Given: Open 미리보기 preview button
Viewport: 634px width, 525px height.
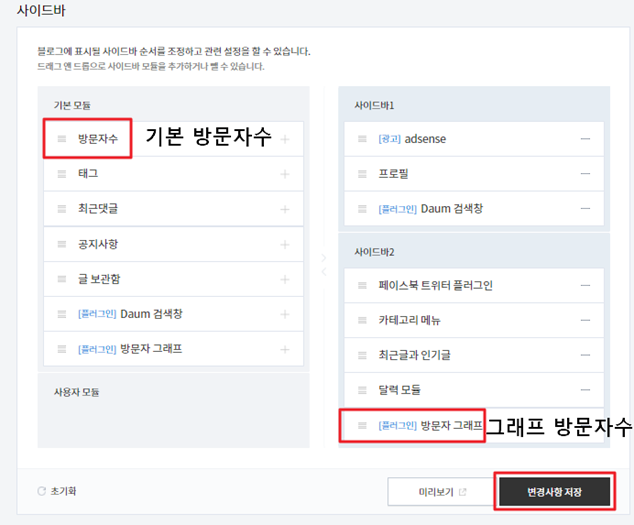Looking at the screenshot, I should click(442, 492).
